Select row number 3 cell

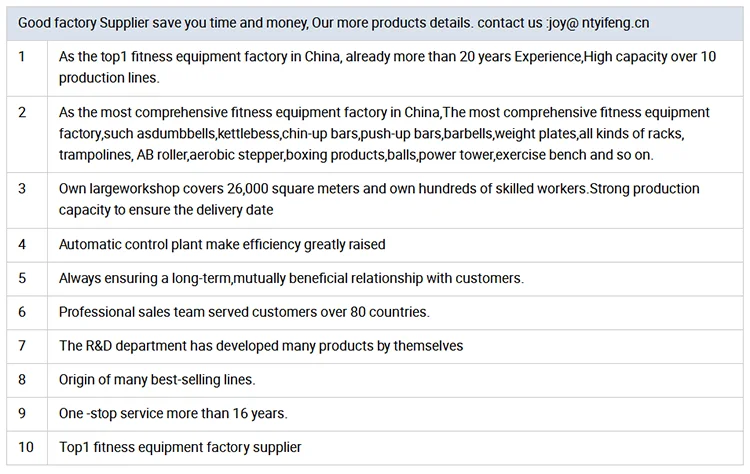click(x=27, y=200)
